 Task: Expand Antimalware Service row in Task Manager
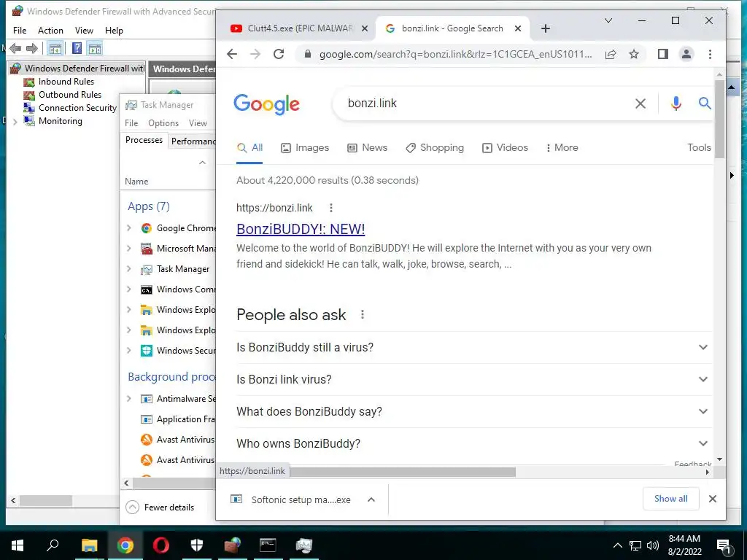(x=129, y=399)
